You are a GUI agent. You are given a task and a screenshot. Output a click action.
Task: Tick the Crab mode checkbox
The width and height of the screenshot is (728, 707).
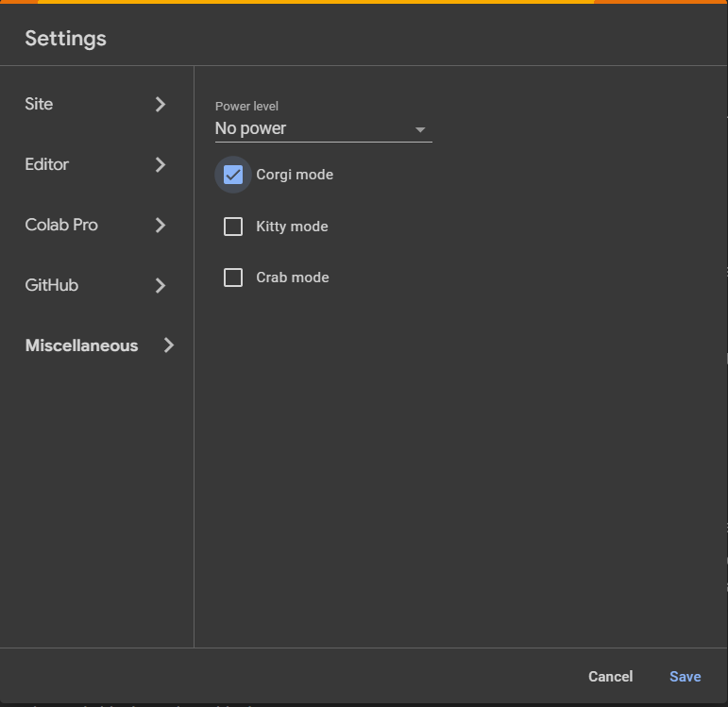coord(233,278)
